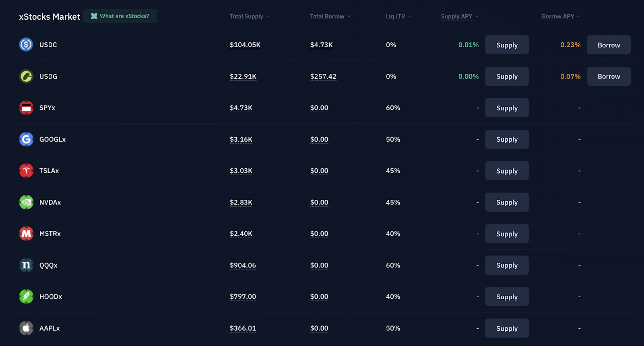Click the $904.06 QQQx supply value
644x346 pixels.
click(x=243, y=265)
